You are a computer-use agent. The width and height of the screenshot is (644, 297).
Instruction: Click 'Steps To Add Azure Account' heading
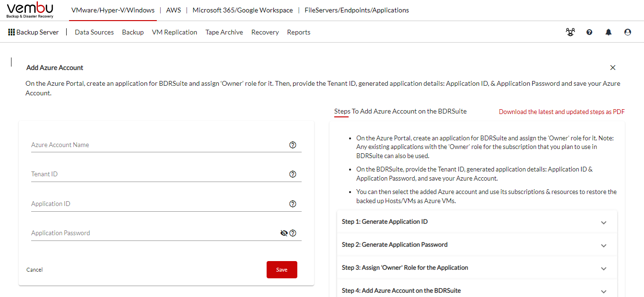click(400, 111)
